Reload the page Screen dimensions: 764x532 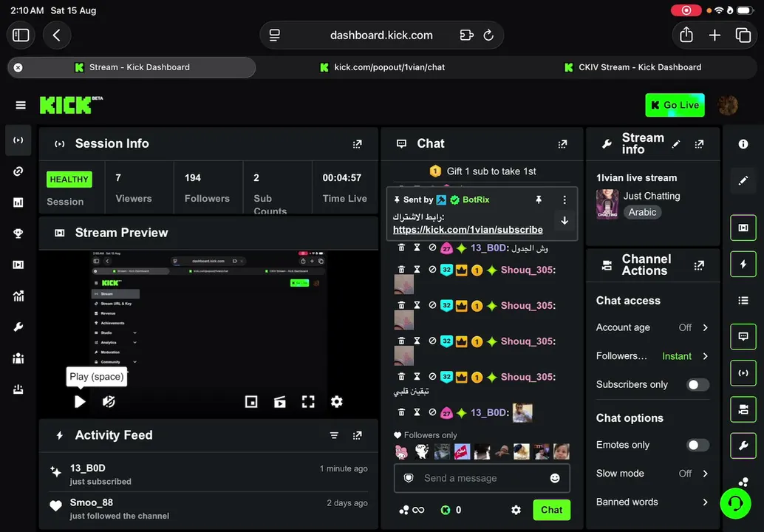[x=488, y=35]
